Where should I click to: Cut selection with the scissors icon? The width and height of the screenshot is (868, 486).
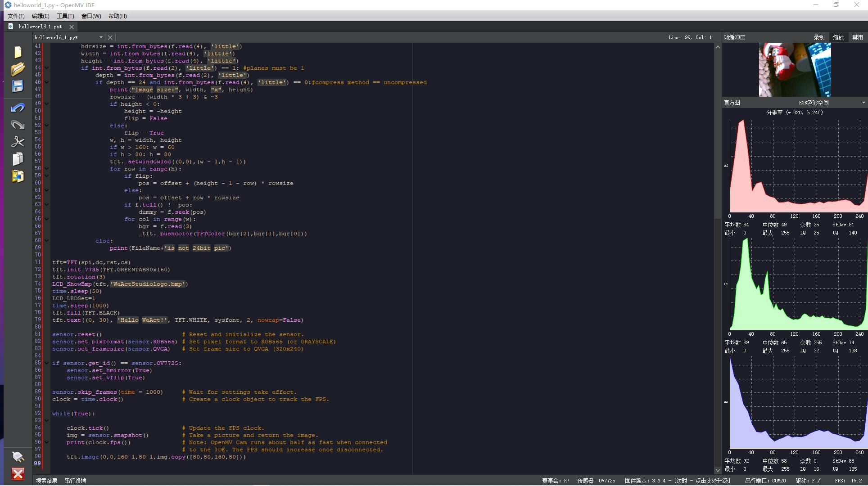coord(18,142)
